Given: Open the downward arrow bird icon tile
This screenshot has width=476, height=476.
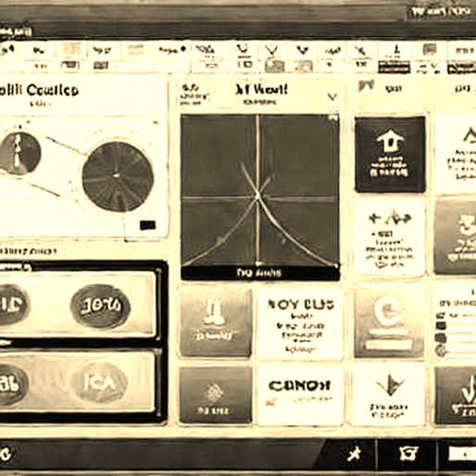Looking at the screenshot, I should coord(389,395).
